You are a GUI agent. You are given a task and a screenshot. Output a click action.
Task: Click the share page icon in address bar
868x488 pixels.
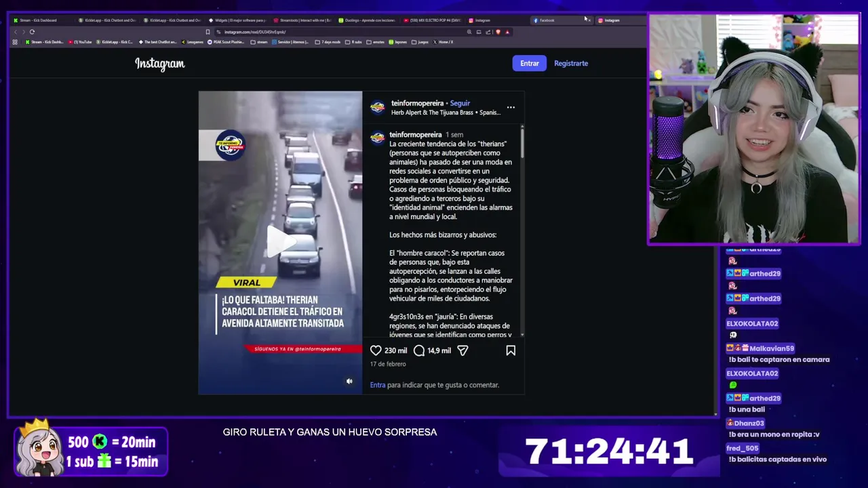(x=488, y=32)
